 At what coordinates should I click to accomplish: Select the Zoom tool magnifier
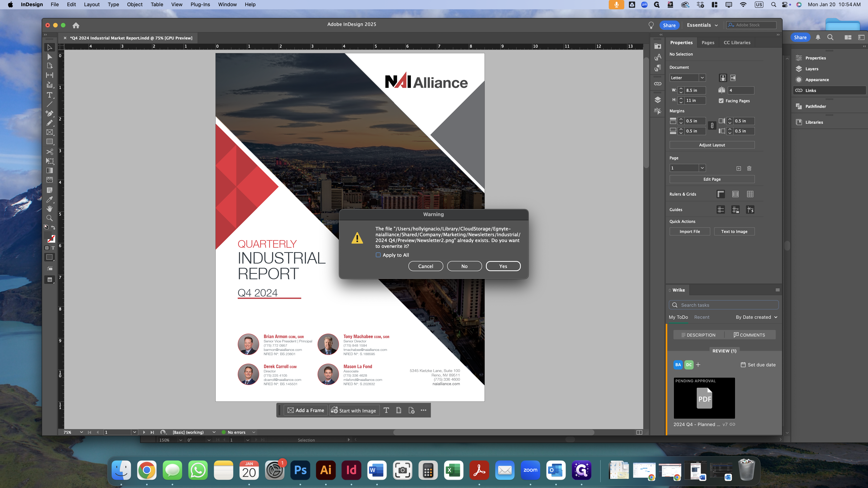[x=50, y=218]
